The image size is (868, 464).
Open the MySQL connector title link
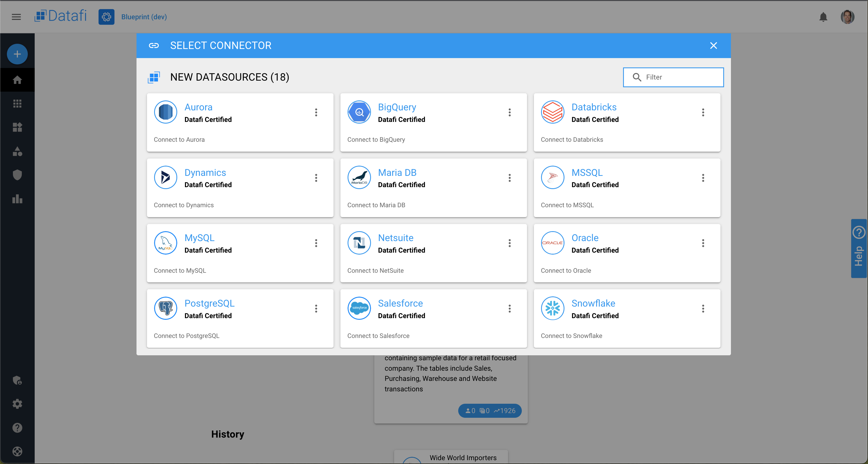(x=199, y=238)
